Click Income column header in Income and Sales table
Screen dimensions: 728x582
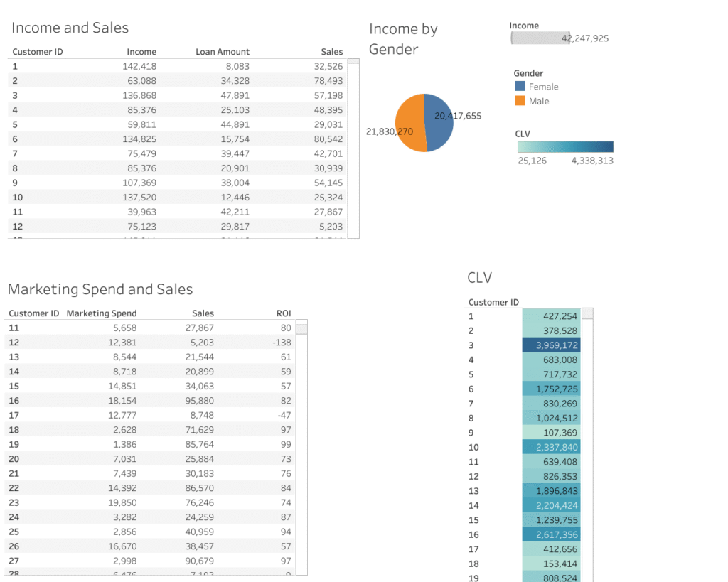[x=141, y=52]
